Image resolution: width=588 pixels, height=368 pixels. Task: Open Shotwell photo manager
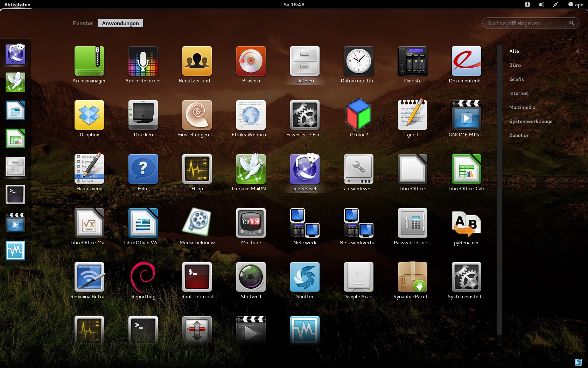(251, 277)
